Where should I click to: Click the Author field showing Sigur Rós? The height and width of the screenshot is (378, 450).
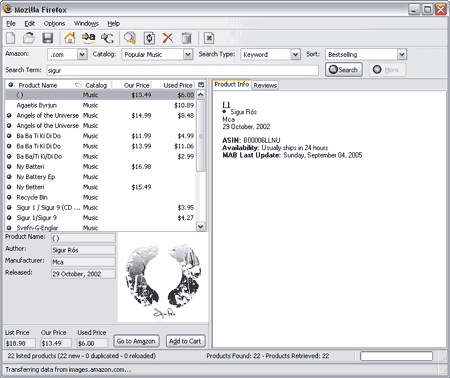[x=83, y=250]
